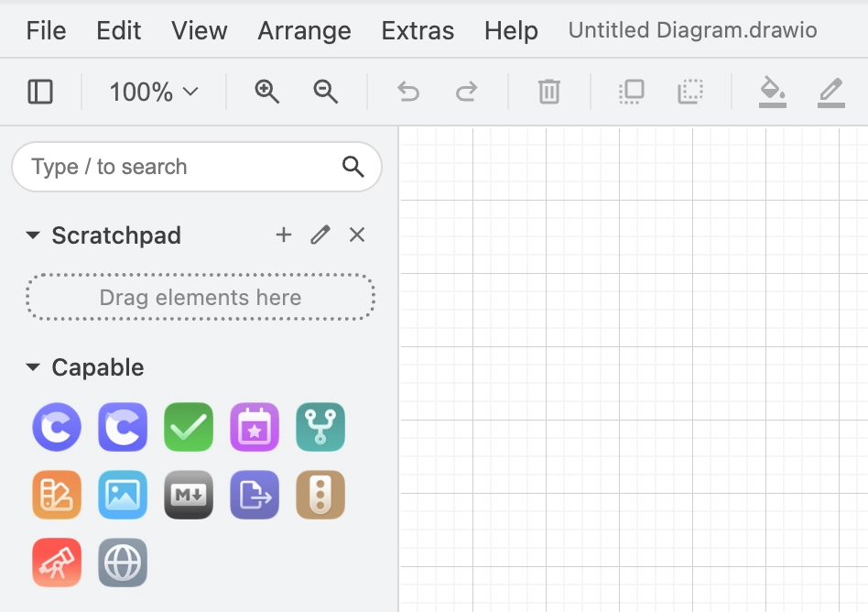Select the blue picture image shape

click(123, 495)
